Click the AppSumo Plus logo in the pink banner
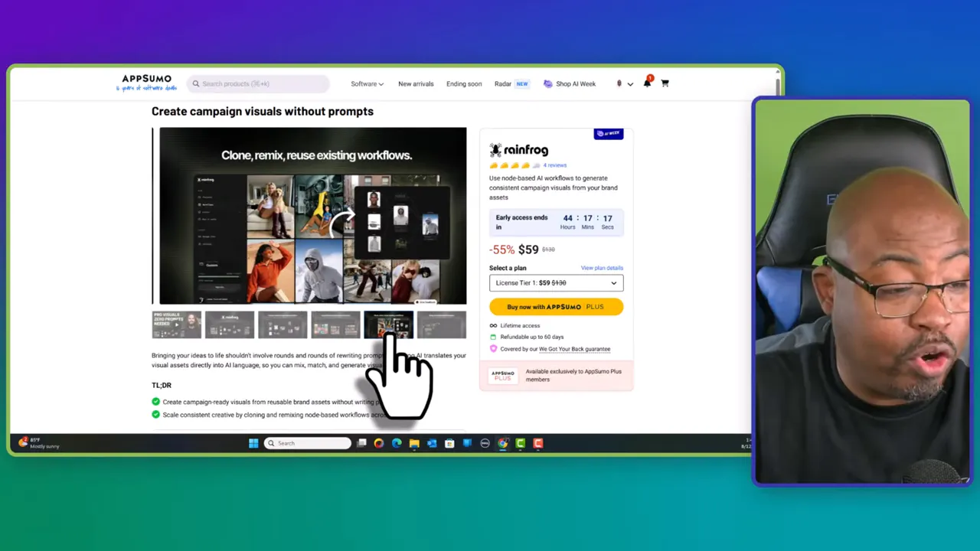 coord(502,376)
